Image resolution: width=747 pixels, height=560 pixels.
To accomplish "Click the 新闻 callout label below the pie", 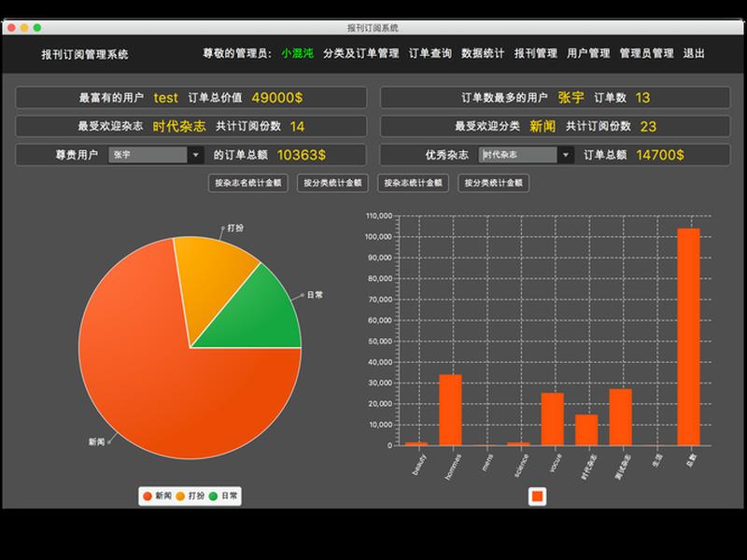I will [x=96, y=441].
